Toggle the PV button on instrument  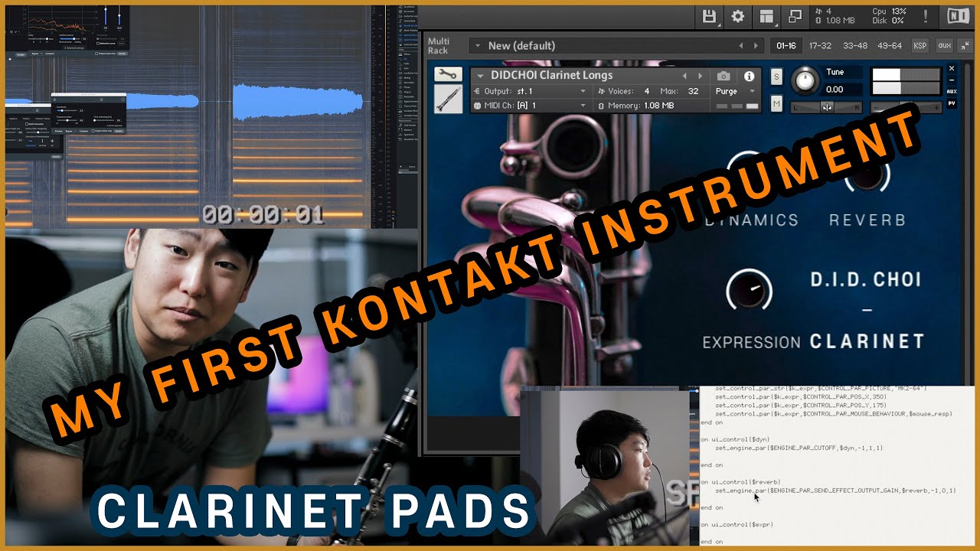click(952, 103)
